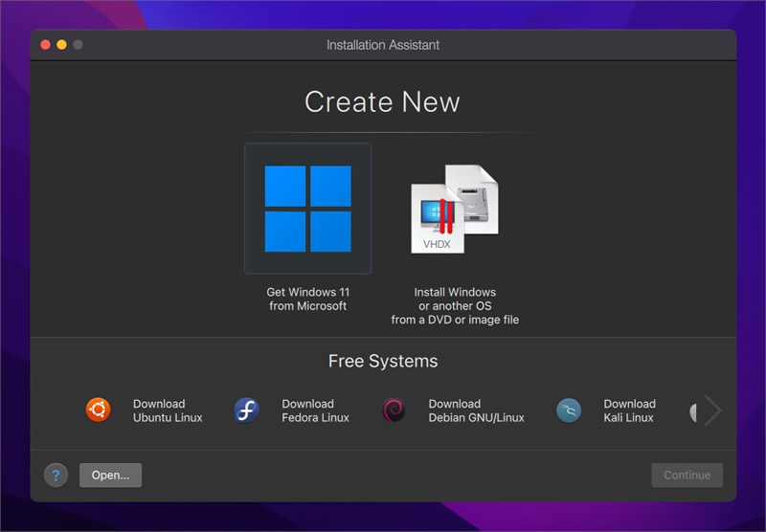
Task: Click the Debian swirl logo
Action: click(x=394, y=410)
